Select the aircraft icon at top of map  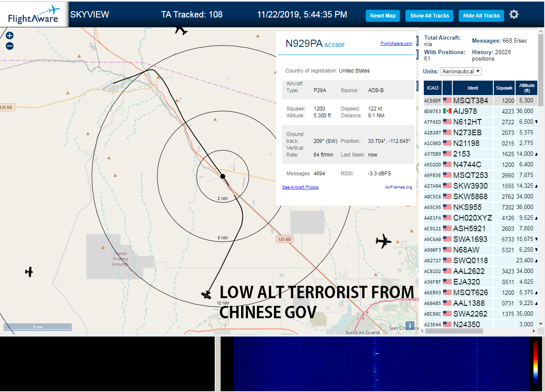pos(181,30)
